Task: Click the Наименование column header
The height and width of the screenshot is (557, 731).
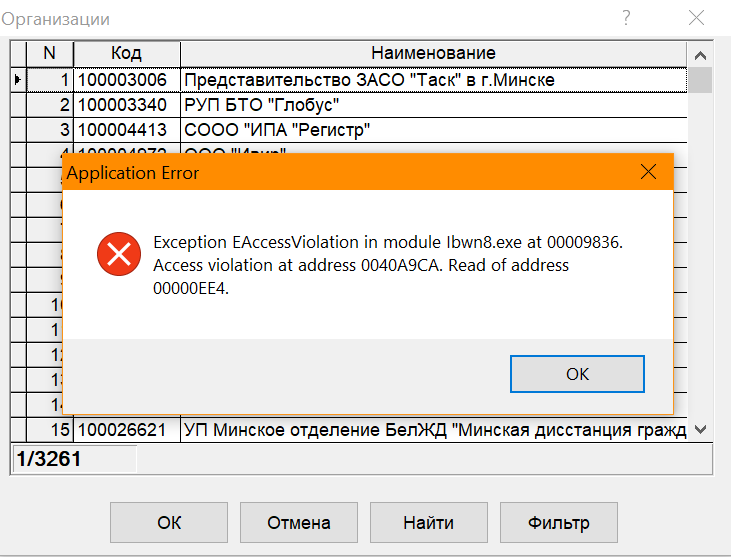Action: pos(433,53)
